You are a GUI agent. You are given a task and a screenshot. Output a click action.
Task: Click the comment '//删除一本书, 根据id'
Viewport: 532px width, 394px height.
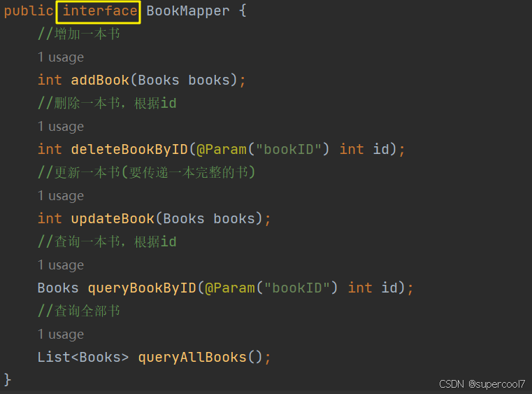(x=107, y=104)
